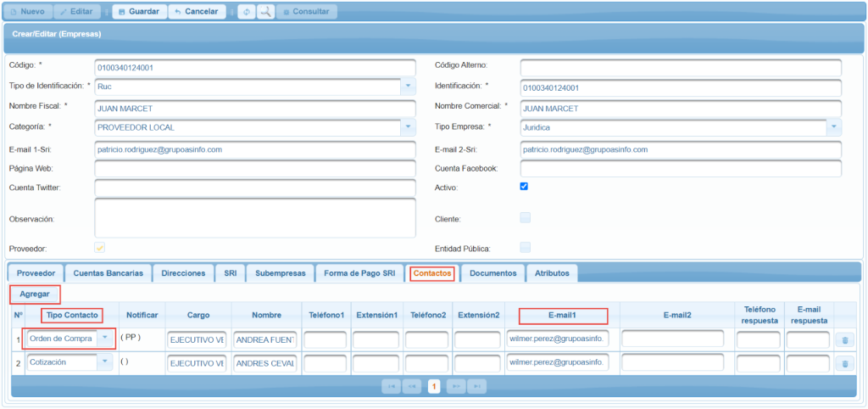The width and height of the screenshot is (868, 409).
Task: Click the Código Alterno input field
Action: (681, 68)
